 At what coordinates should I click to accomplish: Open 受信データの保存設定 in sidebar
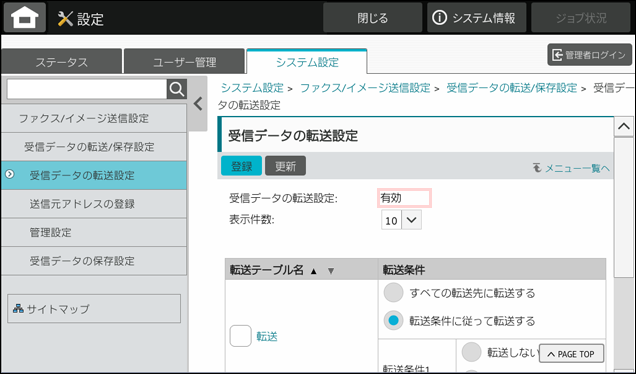pos(94,261)
